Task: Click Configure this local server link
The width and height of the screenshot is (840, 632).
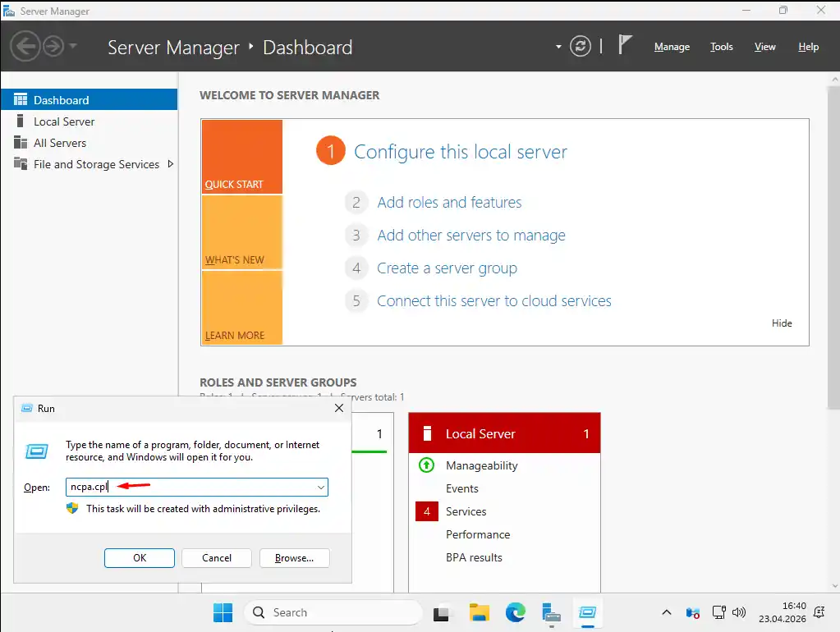Action: pos(460,152)
